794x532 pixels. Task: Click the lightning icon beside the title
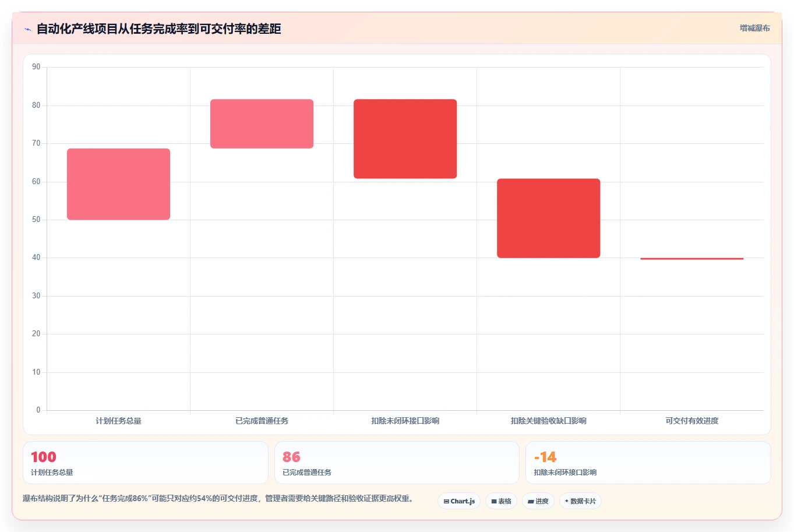(27, 29)
